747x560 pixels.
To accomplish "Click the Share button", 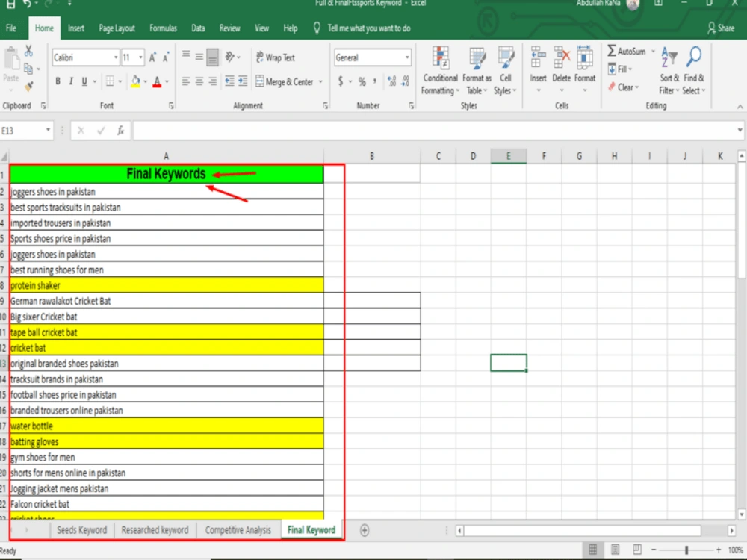I will 721,28.
